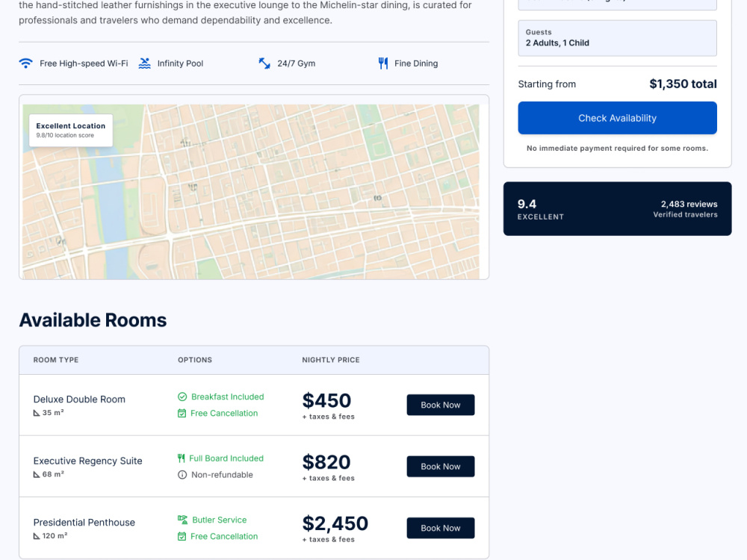The width and height of the screenshot is (747, 560).
Task: Click the No immediate payment required note
Action: coord(617,148)
